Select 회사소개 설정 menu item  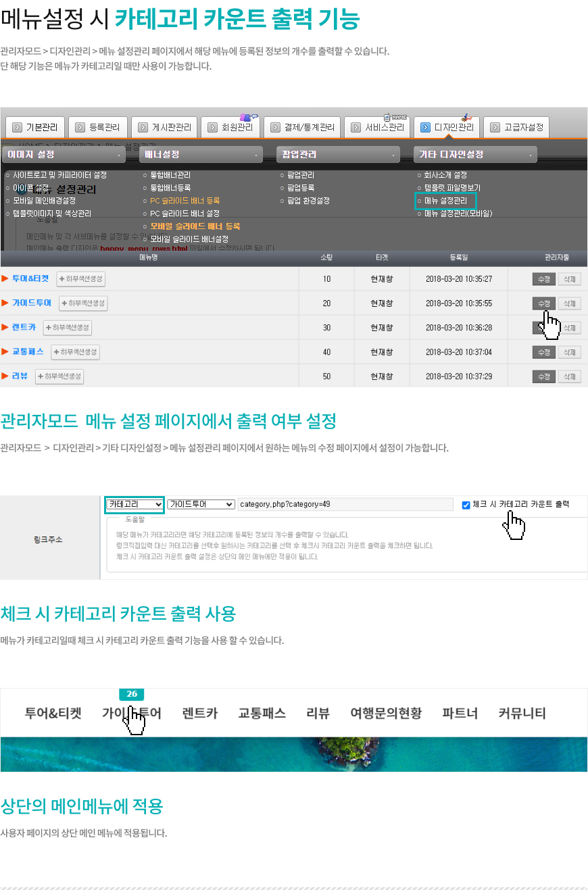tap(445, 175)
